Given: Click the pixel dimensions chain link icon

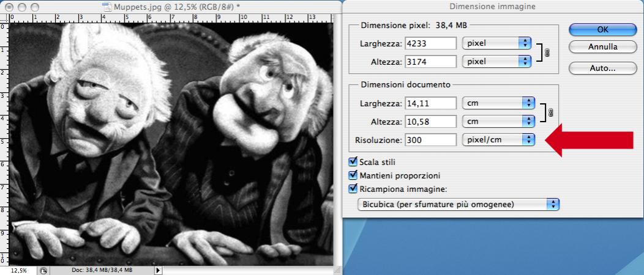Looking at the screenshot, I should 546,53.
